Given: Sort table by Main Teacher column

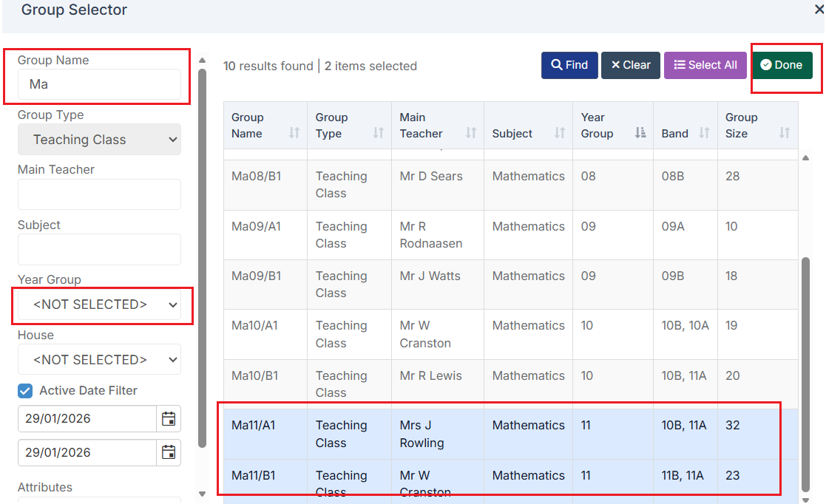Looking at the screenshot, I should (x=471, y=133).
